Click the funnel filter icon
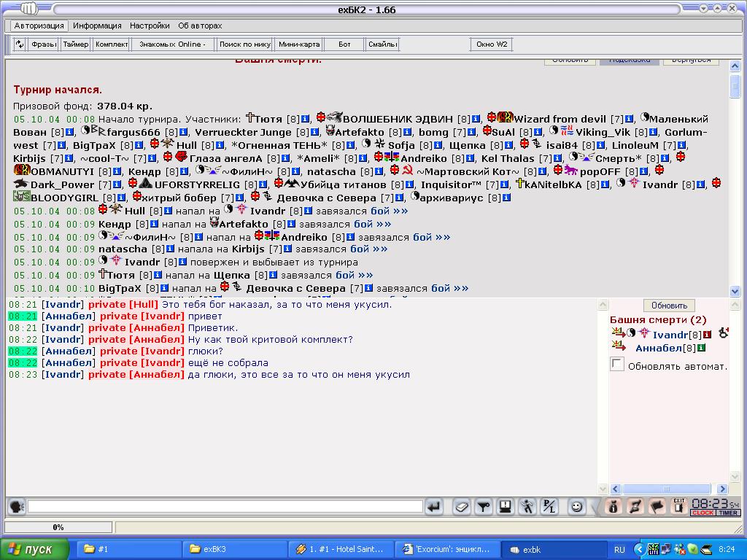 [483, 507]
